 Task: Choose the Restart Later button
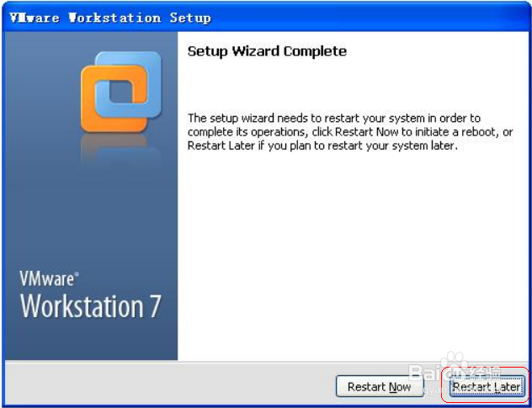tap(487, 387)
